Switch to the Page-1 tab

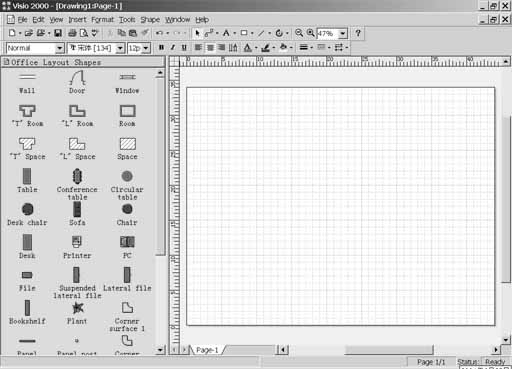tap(207, 350)
